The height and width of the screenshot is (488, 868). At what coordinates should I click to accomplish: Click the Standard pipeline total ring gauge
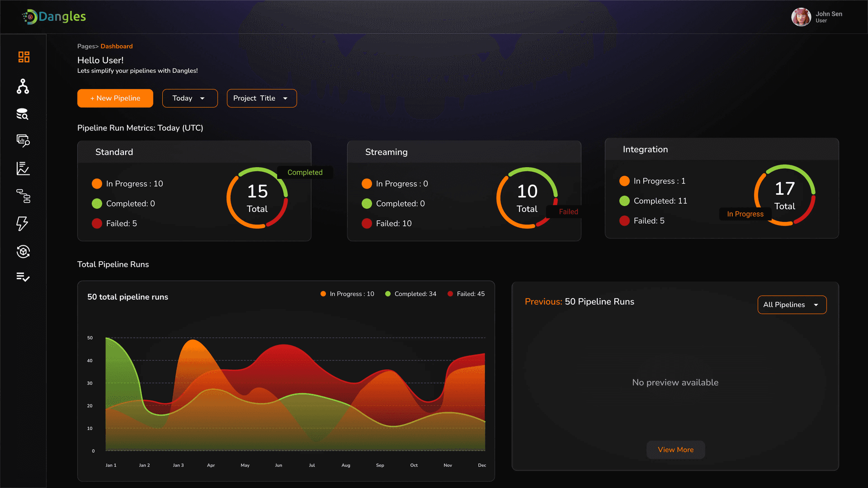pos(257,198)
